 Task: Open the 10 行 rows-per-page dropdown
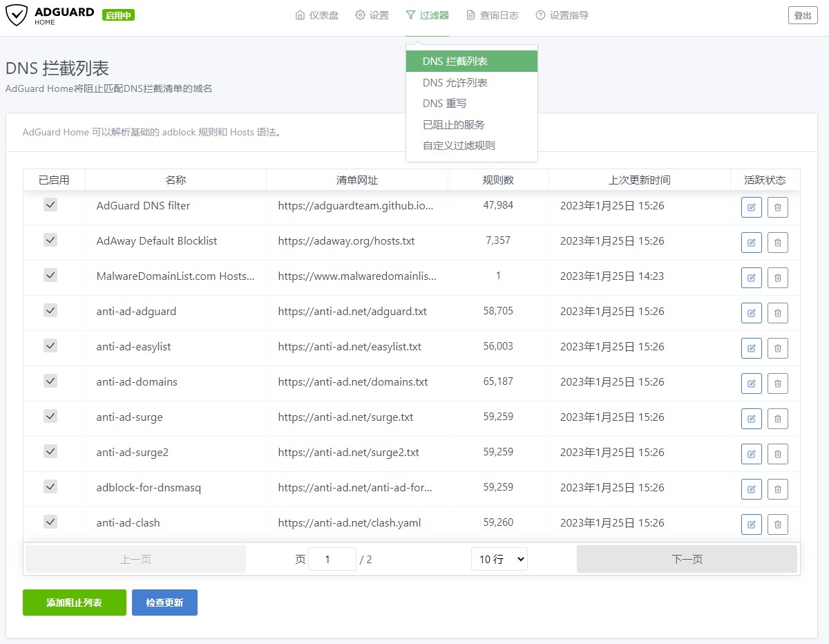[499, 559]
